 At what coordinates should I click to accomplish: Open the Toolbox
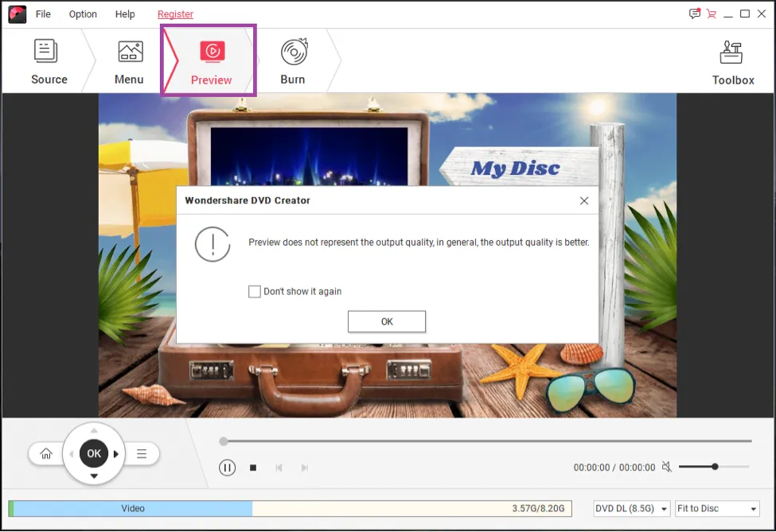(733, 63)
